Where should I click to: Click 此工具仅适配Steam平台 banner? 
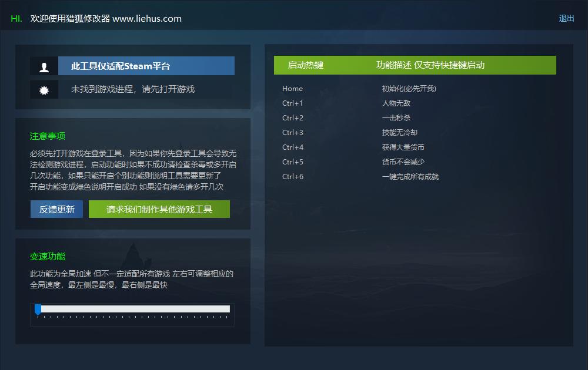[146, 66]
